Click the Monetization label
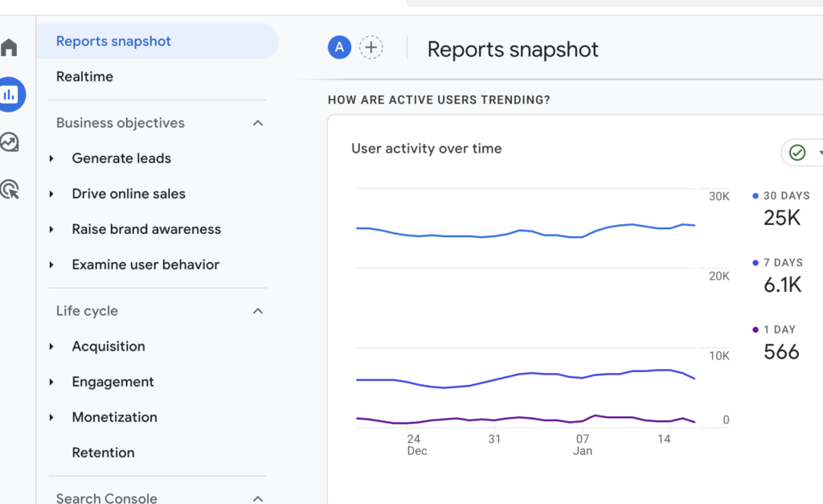This screenshot has width=823, height=504. point(114,417)
